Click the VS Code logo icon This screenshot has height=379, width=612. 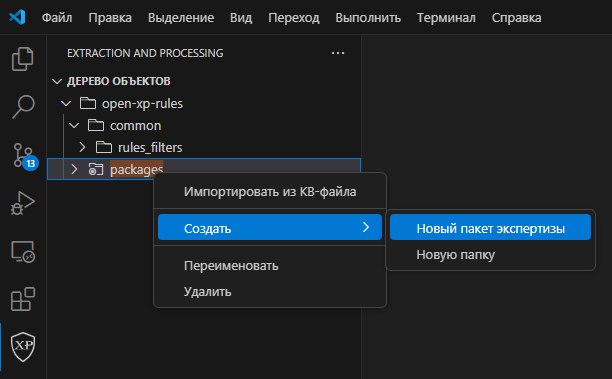[x=17, y=17]
